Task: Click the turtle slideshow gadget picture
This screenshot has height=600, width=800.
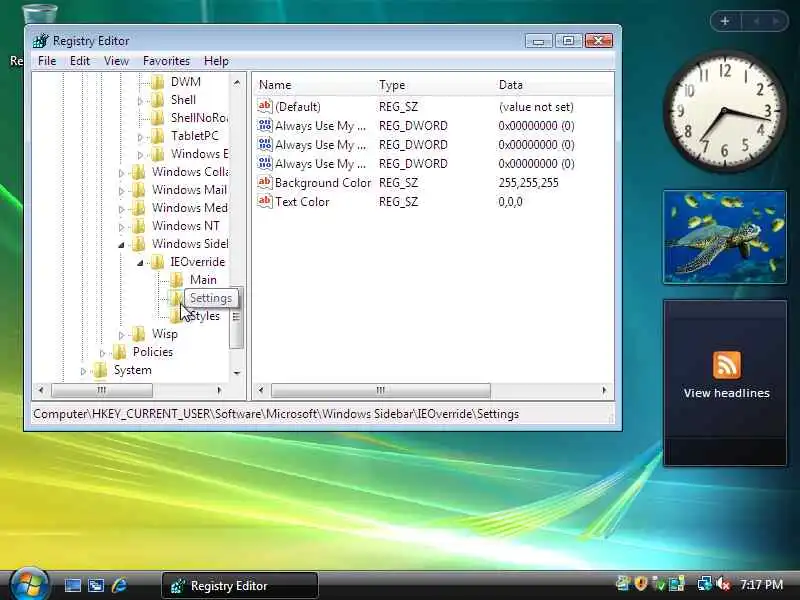Action: [724, 237]
